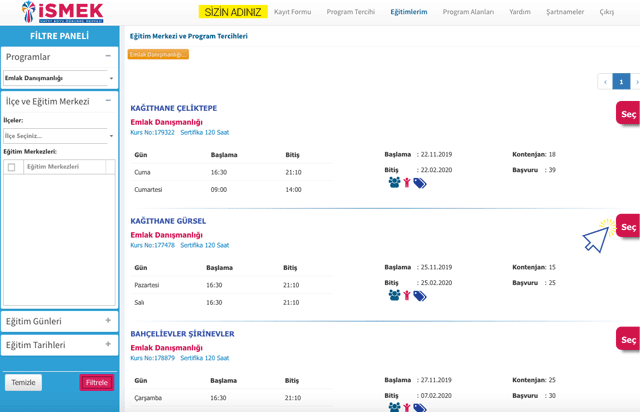The image size is (640, 412).
Task: Select the Bahçelievler Şirinevler course with Seç
Action: pyautogui.click(x=628, y=339)
